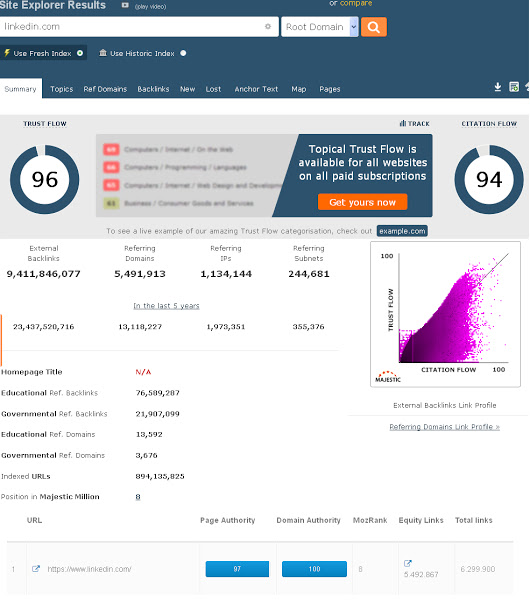Click the linkedin.com search input field
Screen dimensions: 530x603
tap(133, 27)
